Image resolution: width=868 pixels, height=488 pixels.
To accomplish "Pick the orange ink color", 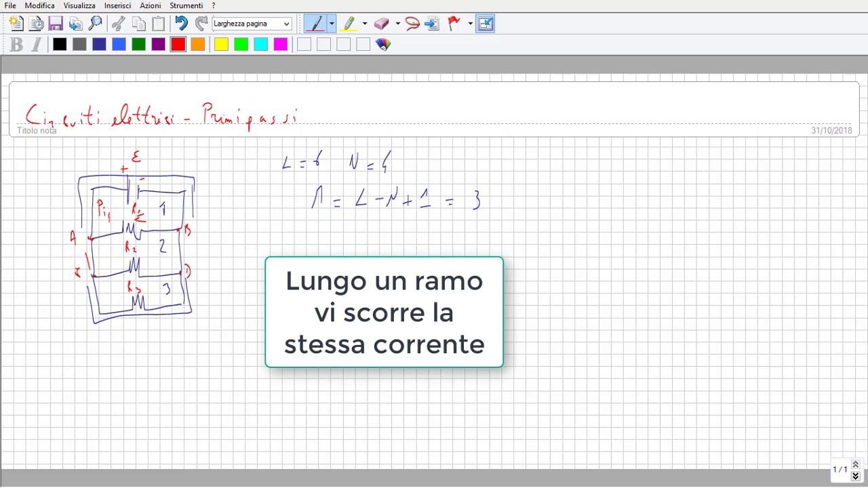I will [197, 45].
